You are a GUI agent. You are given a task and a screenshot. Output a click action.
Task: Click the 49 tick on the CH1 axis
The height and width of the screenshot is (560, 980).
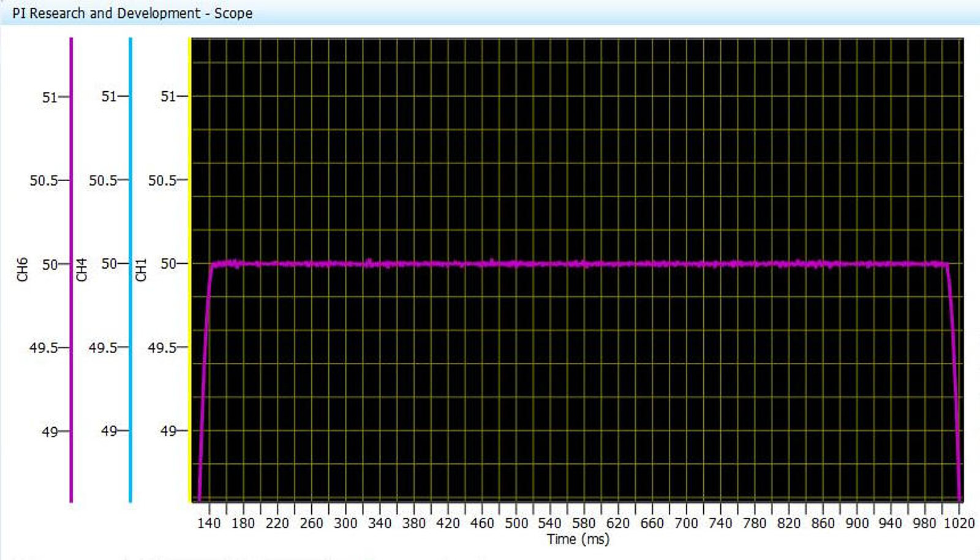[168, 431]
